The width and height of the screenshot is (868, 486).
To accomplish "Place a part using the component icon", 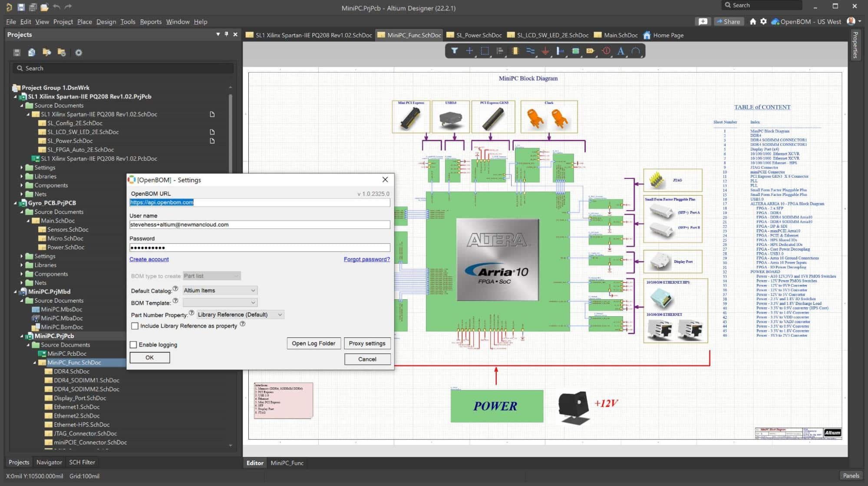I will point(515,51).
